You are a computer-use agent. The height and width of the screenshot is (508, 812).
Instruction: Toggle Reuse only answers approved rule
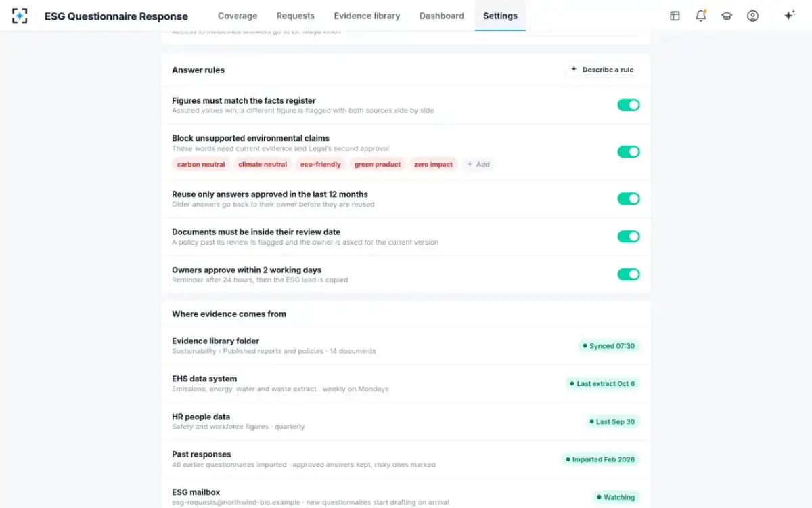pos(629,198)
